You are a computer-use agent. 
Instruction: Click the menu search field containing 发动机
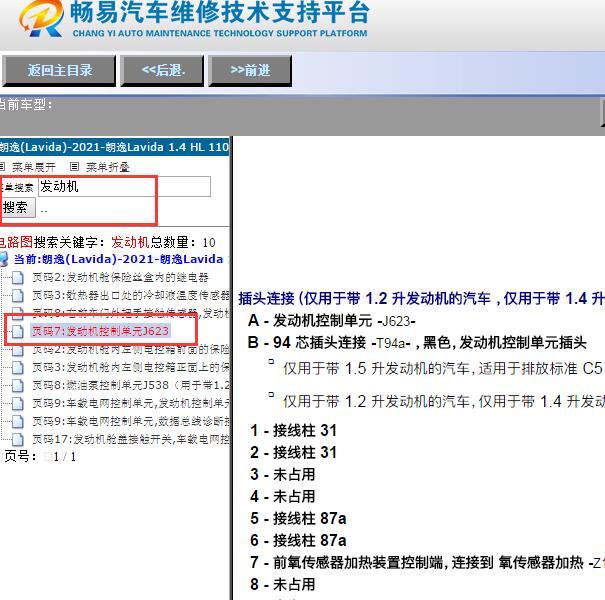tap(124, 186)
